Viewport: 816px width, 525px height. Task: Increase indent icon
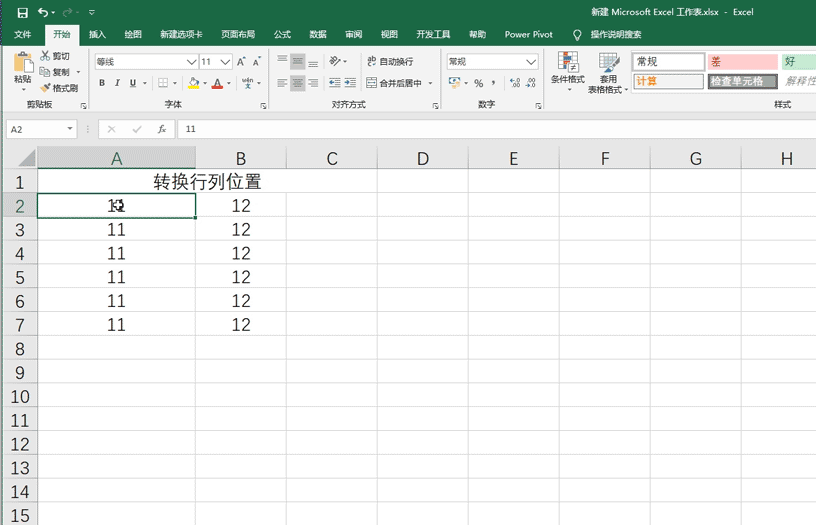350,83
